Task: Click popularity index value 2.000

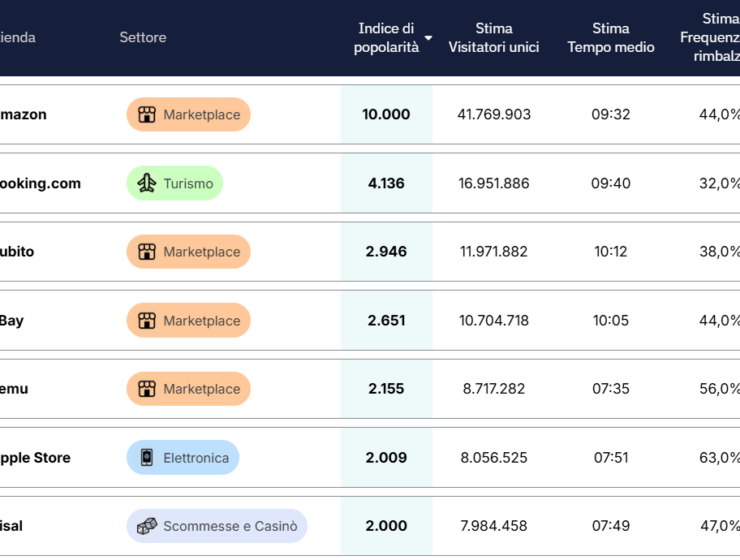Action: click(x=386, y=526)
